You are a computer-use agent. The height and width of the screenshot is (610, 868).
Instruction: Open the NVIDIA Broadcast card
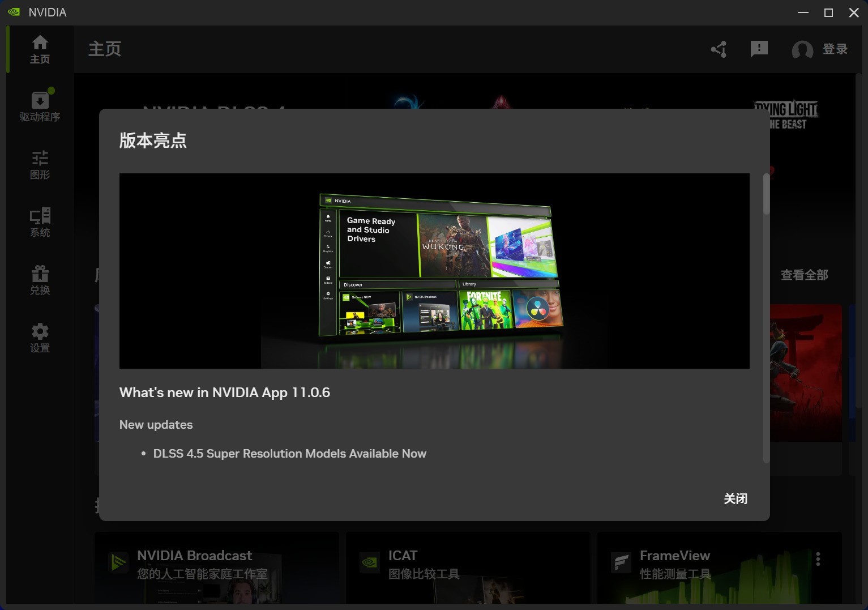tap(216, 568)
